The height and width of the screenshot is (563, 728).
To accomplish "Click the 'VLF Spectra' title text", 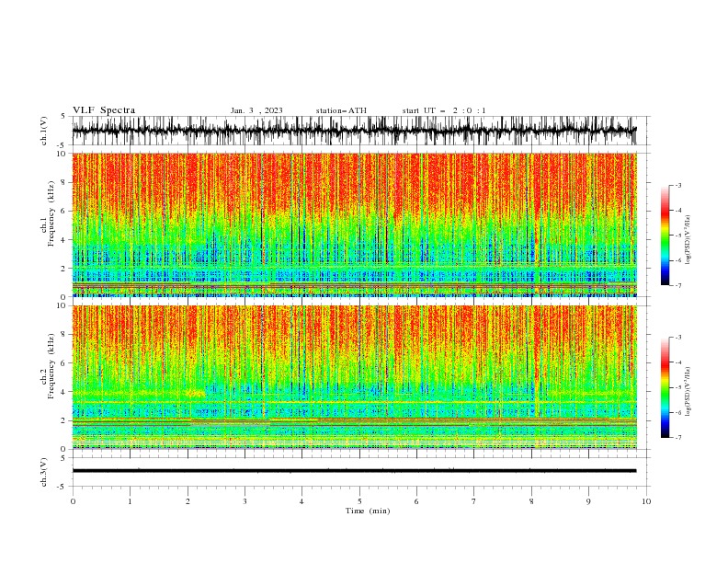I will tap(104, 110).
